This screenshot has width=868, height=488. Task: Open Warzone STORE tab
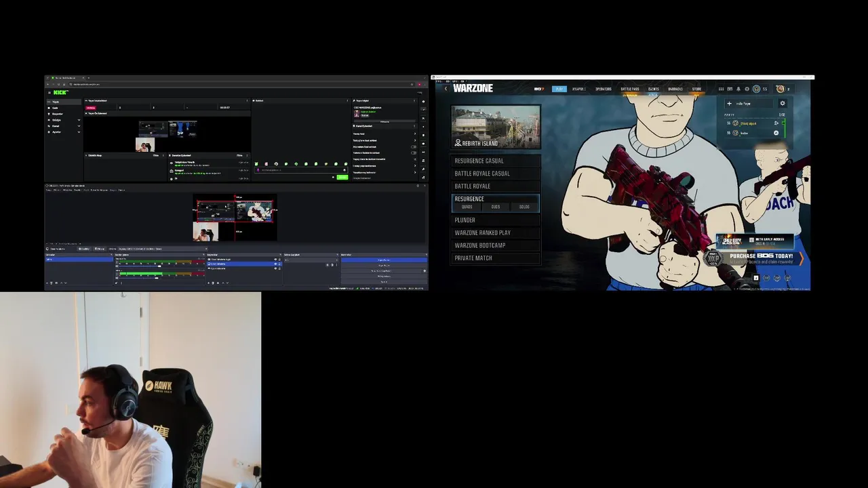pos(696,89)
